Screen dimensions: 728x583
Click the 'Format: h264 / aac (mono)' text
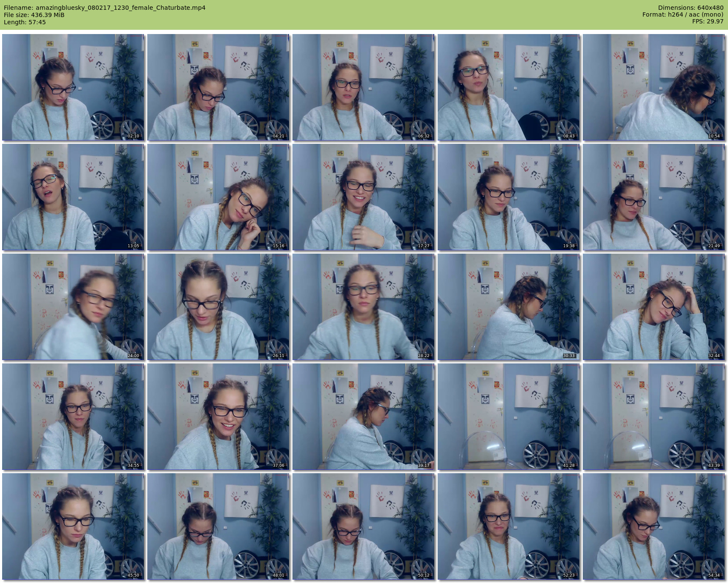(683, 15)
